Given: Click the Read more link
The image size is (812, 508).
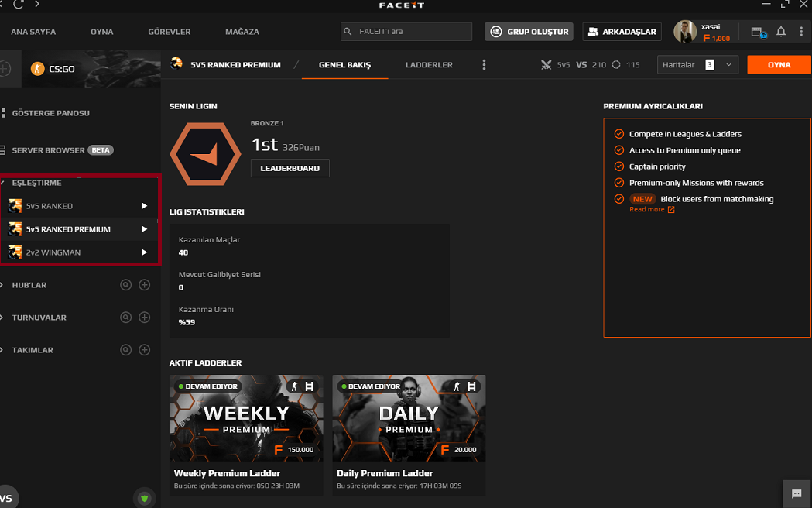Looking at the screenshot, I should coord(647,209).
